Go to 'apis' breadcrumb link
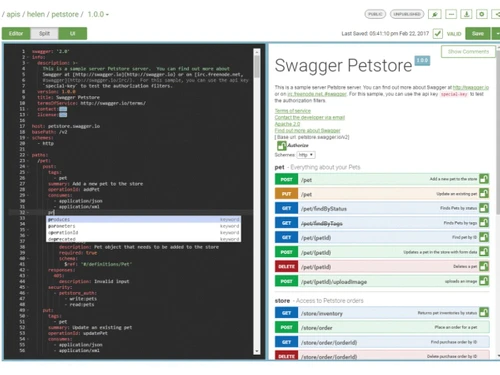The image size is (500, 375). coord(13,14)
